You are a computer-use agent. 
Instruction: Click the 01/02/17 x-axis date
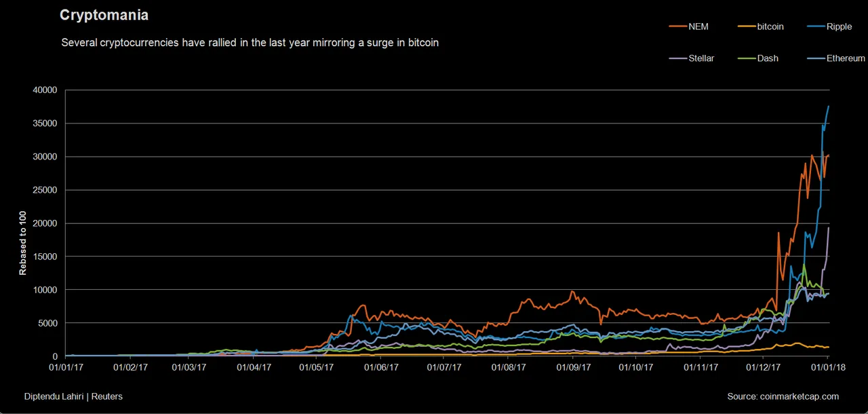click(130, 367)
